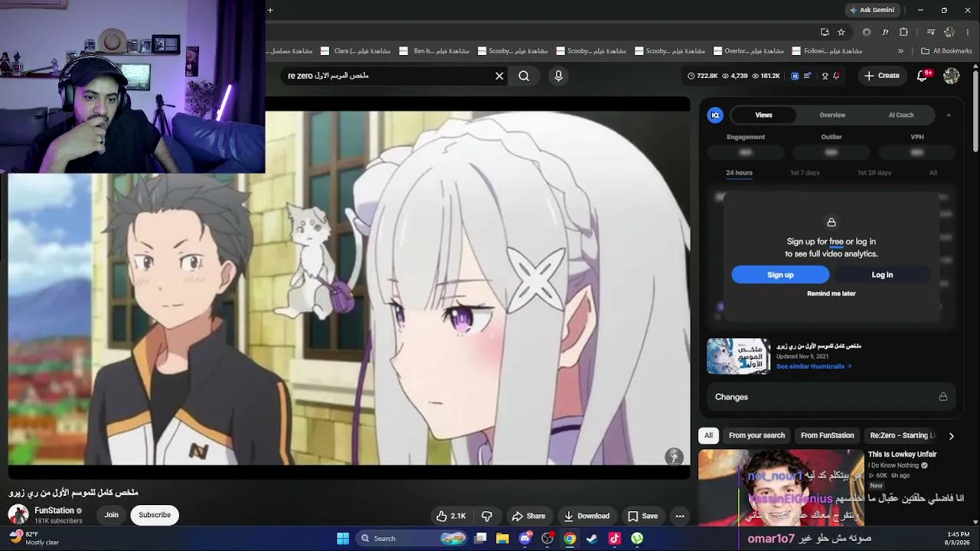Open Chrome media controls icon
This screenshot has height=551, width=980.
coord(930,32)
